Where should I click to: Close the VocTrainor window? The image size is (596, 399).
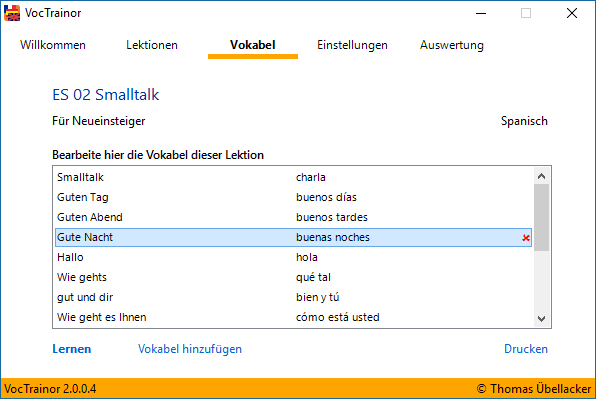tap(572, 13)
